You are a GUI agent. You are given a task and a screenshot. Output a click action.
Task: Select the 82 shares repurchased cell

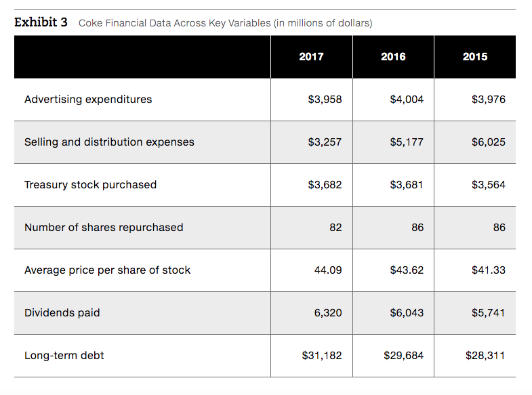pos(335,228)
